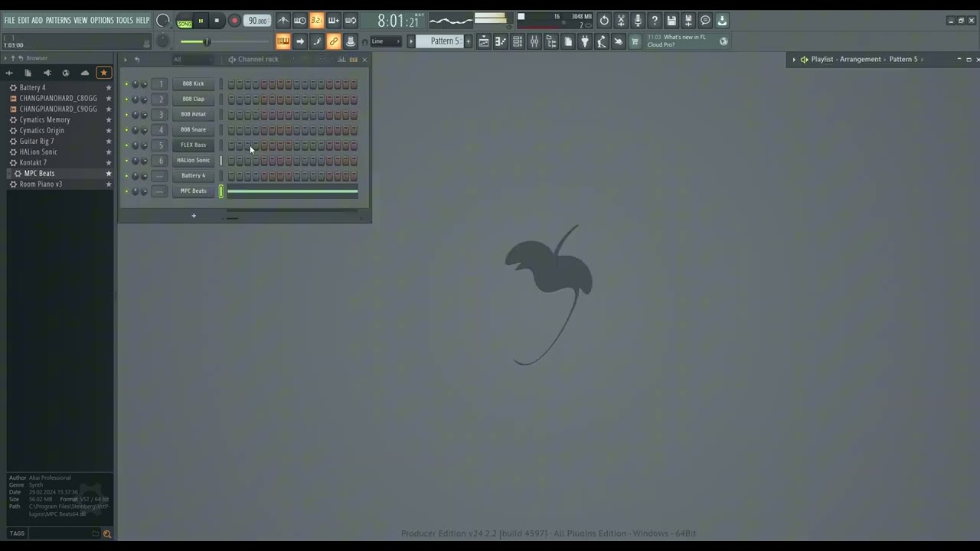Viewport: 980px width, 551px height.
Task: Click the scissors audio editor icon
Action: pyautogui.click(x=621, y=21)
